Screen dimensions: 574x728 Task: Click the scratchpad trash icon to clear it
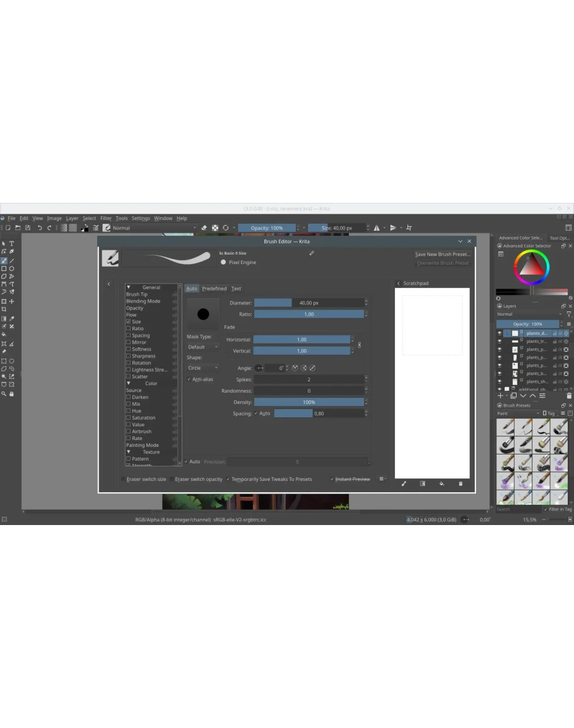(x=460, y=484)
